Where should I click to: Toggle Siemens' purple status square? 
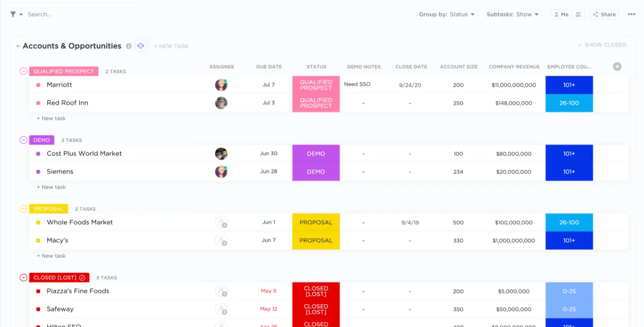click(x=38, y=172)
